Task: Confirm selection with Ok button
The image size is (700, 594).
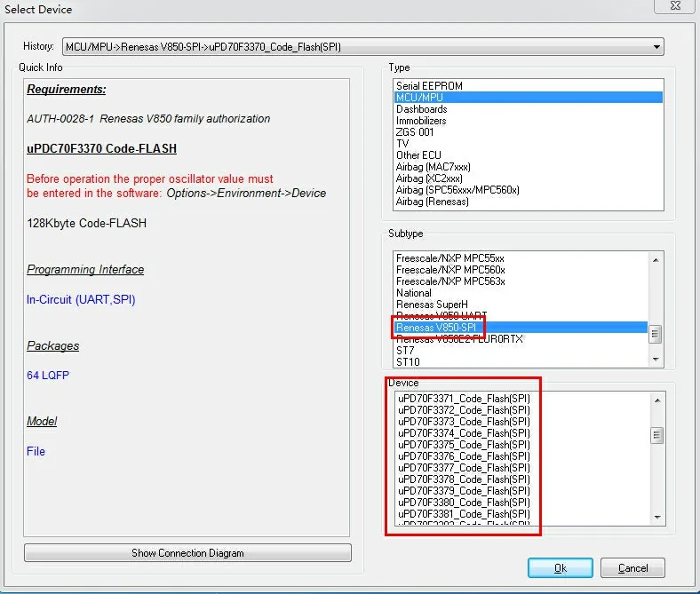Action: point(561,568)
